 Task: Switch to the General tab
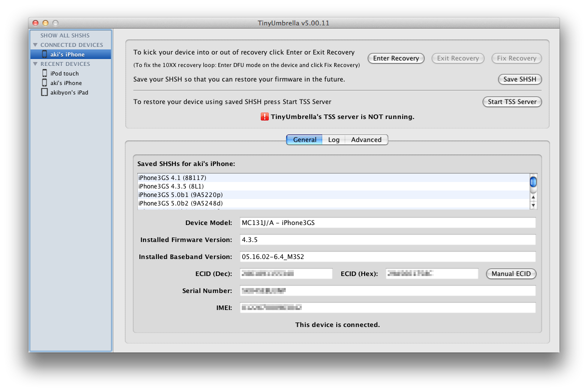pos(305,139)
